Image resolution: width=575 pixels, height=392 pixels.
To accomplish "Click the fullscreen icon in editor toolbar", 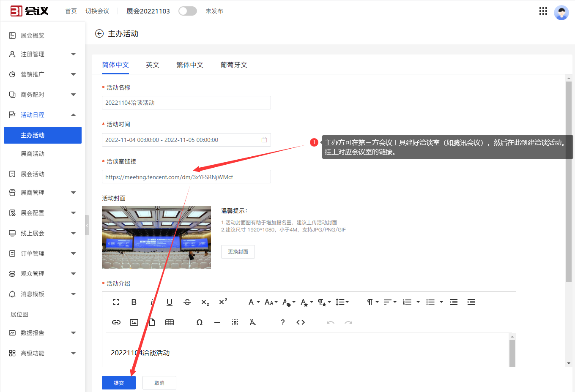I will [116, 302].
